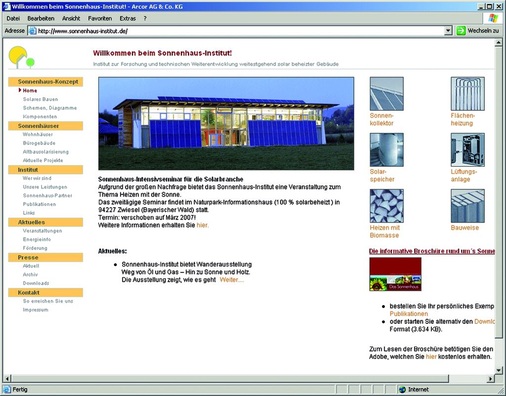Expand the address bar dropdown arrow
The height and width of the screenshot is (396, 506).
point(448,31)
